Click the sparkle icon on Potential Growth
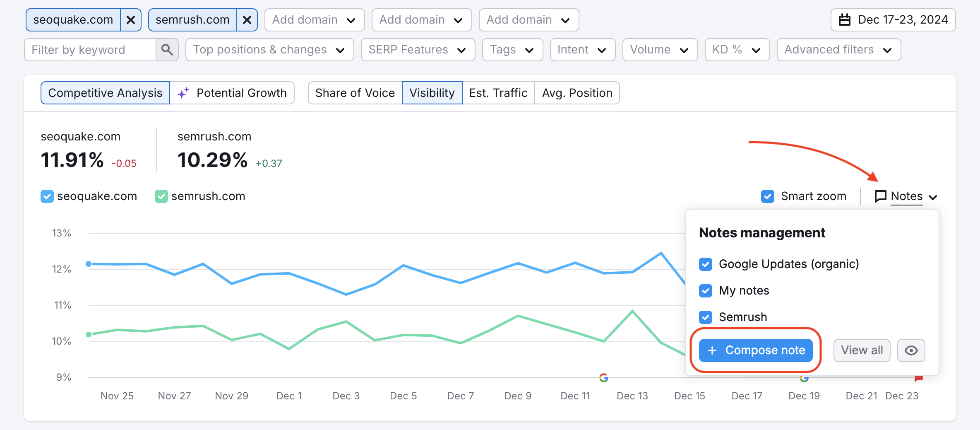 coord(184,93)
